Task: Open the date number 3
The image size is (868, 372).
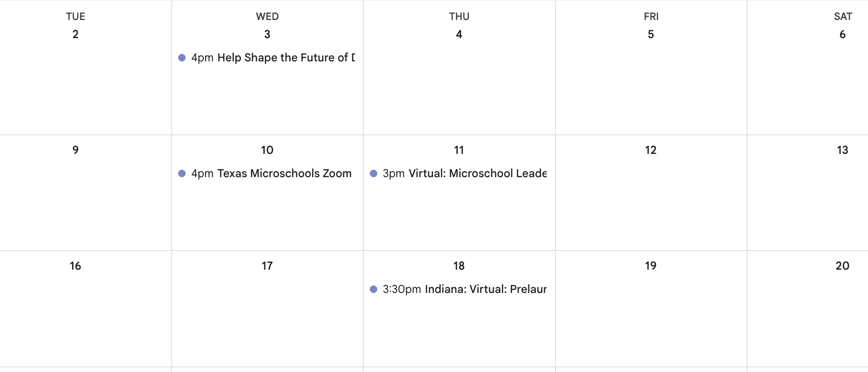Action: click(x=267, y=34)
